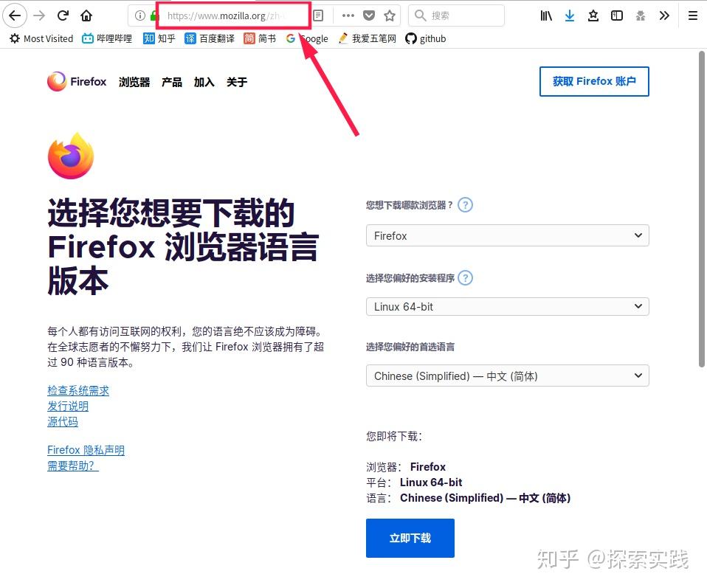Open the github bookmark
The width and height of the screenshot is (707, 588).
tap(426, 39)
